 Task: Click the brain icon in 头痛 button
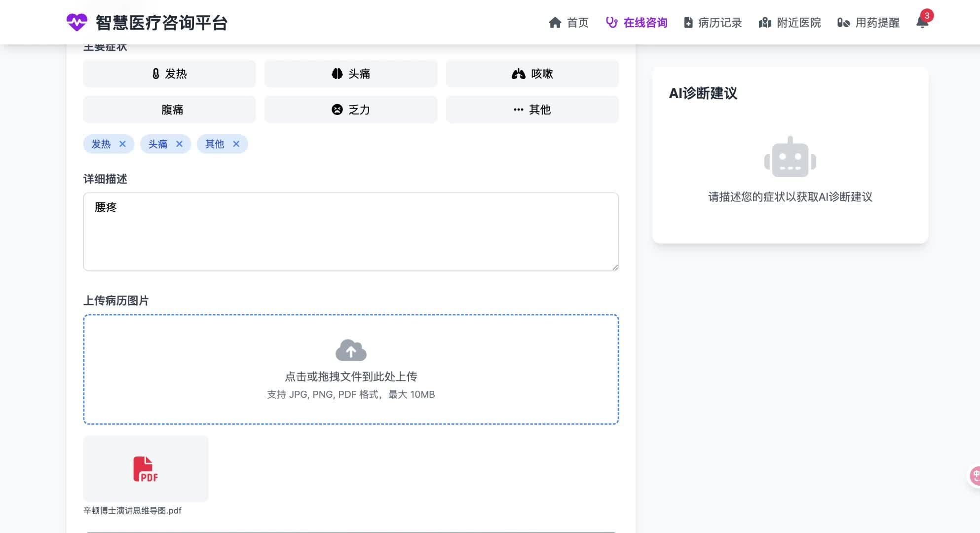click(337, 74)
